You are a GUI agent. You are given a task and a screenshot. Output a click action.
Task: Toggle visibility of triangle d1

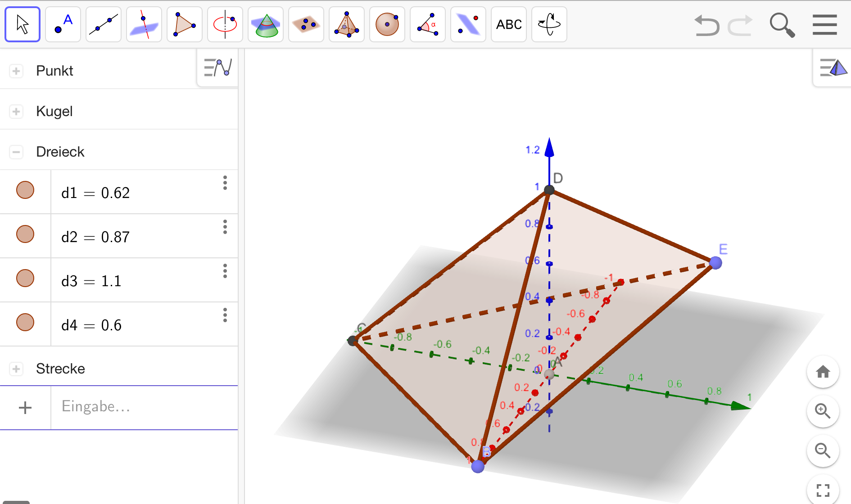click(26, 190)
